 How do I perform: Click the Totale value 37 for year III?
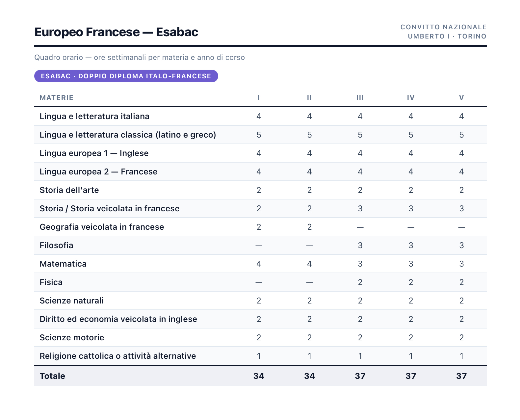[x=360, y=376]
